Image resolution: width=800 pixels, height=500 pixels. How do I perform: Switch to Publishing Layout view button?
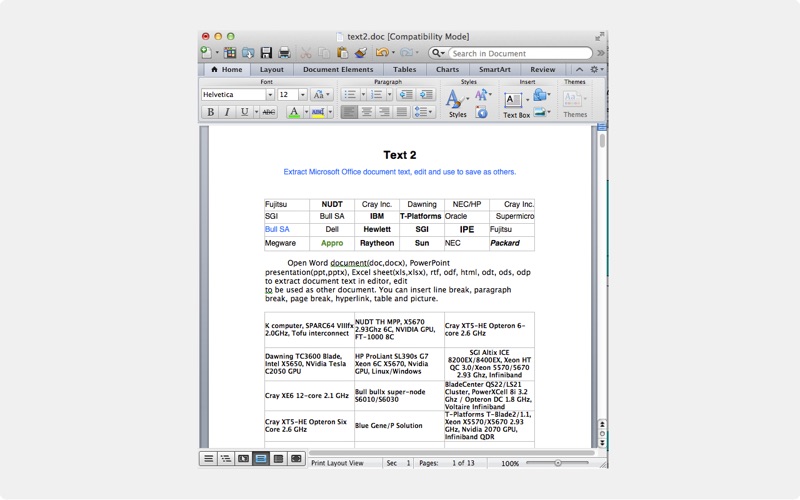click(x=243, y=459)
